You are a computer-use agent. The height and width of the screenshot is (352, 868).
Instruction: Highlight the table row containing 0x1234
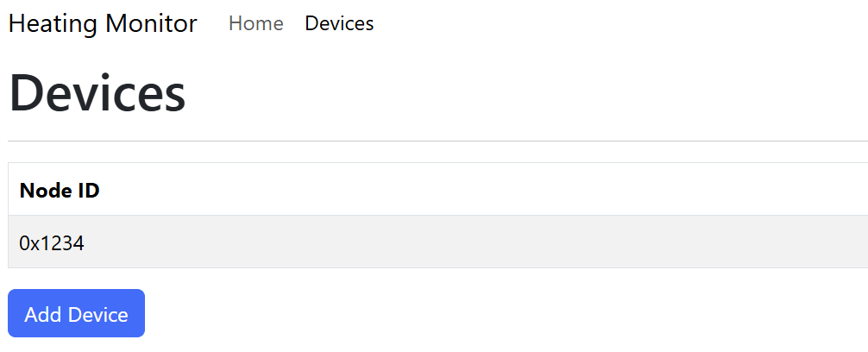[x=431, y=242]
